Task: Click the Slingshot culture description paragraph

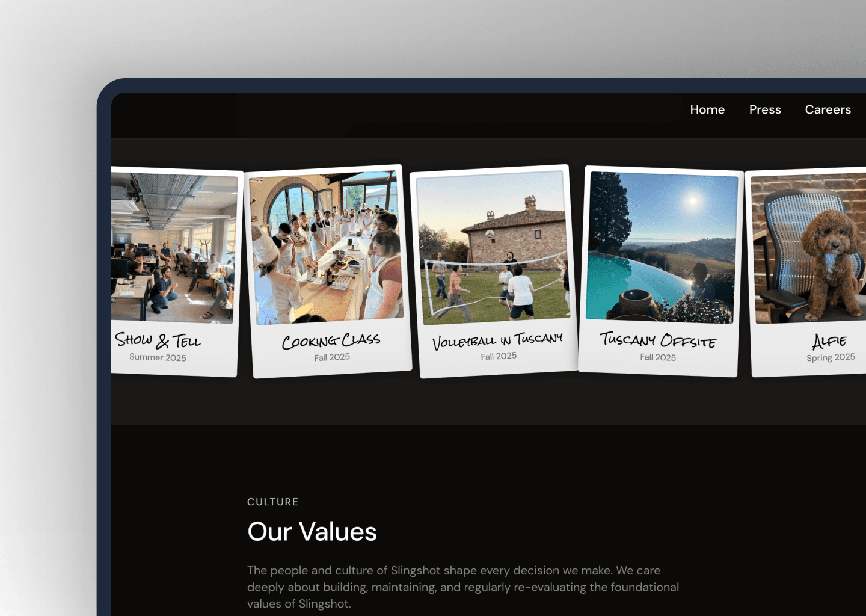Action: pyautogui.click(x=463, y=587)
